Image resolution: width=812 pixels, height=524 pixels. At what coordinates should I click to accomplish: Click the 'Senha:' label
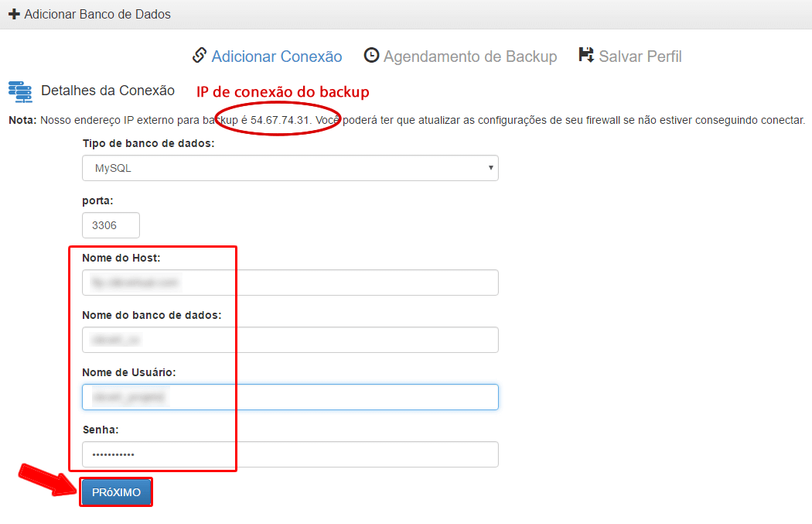click(x=101, y=430)
